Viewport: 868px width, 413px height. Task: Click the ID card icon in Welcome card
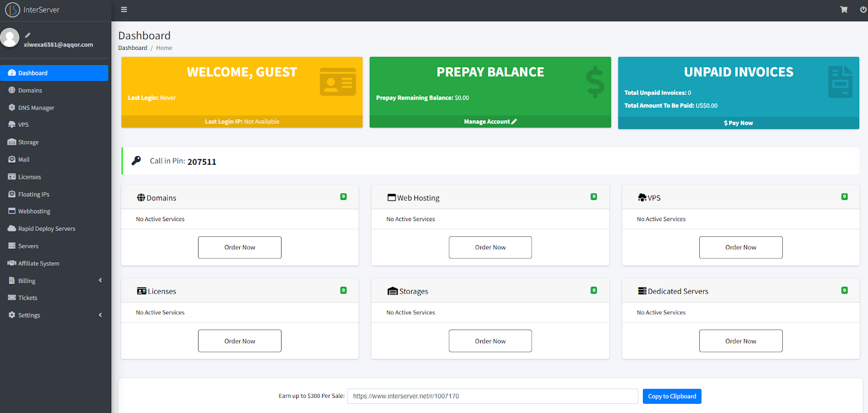[x=337, y=82]
